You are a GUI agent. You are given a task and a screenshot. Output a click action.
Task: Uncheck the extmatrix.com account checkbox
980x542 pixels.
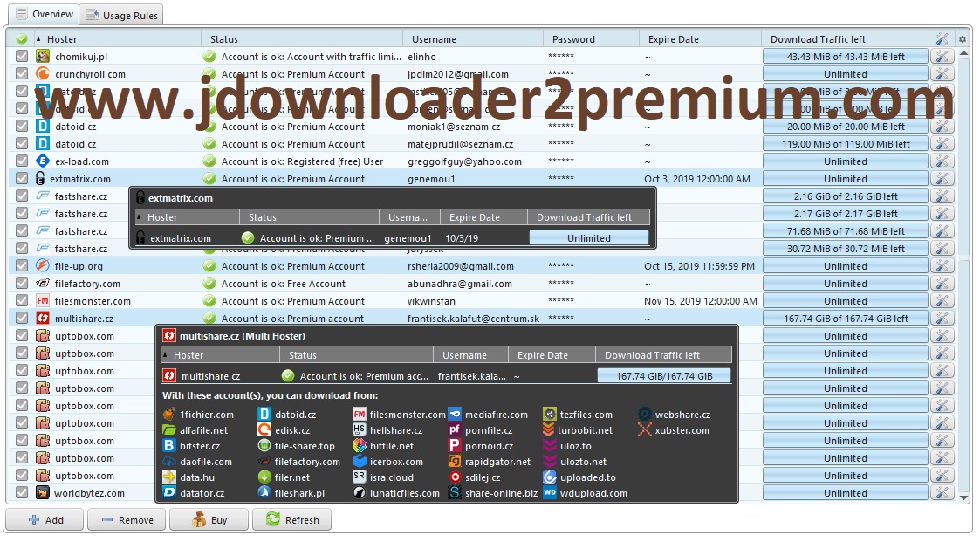pos(22,179)
